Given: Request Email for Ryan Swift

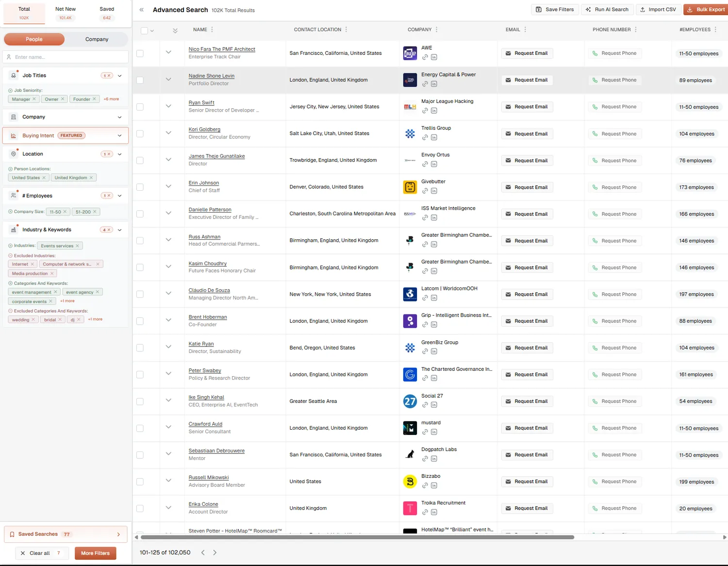Looking at the screenshot, I should (527, 107).
